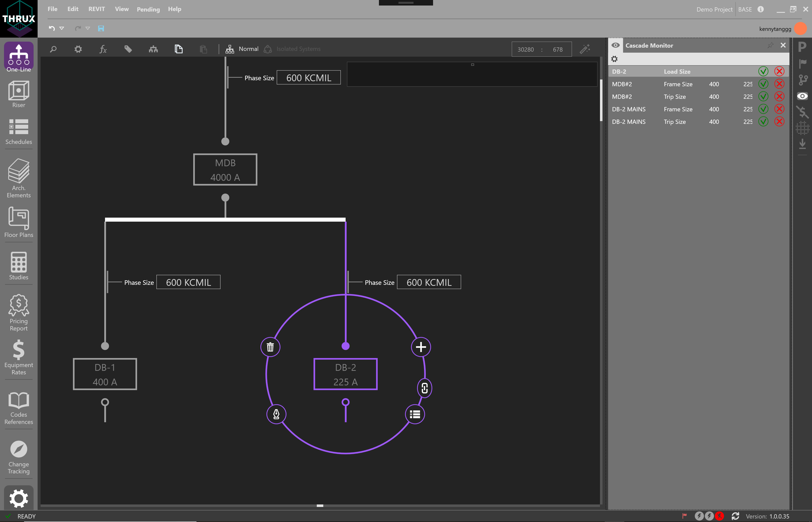Reject the MDB#2 Frame Size change with red X

[x=779, y=84]
